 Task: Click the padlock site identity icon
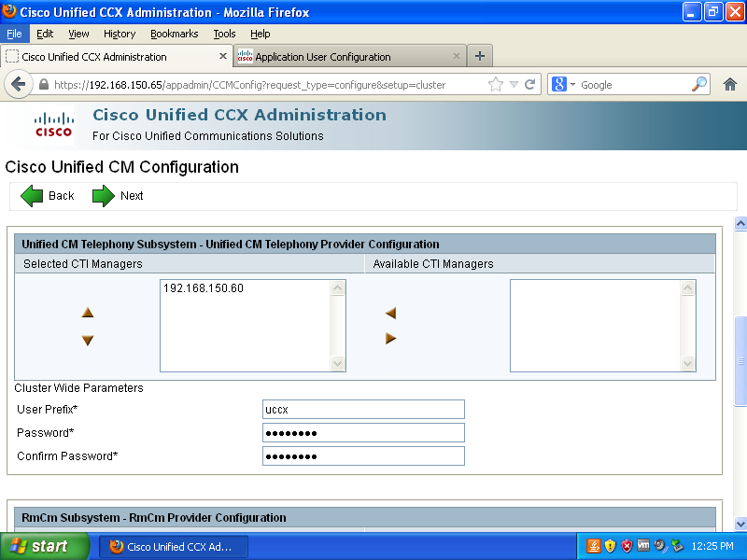[x=44, y=85]
